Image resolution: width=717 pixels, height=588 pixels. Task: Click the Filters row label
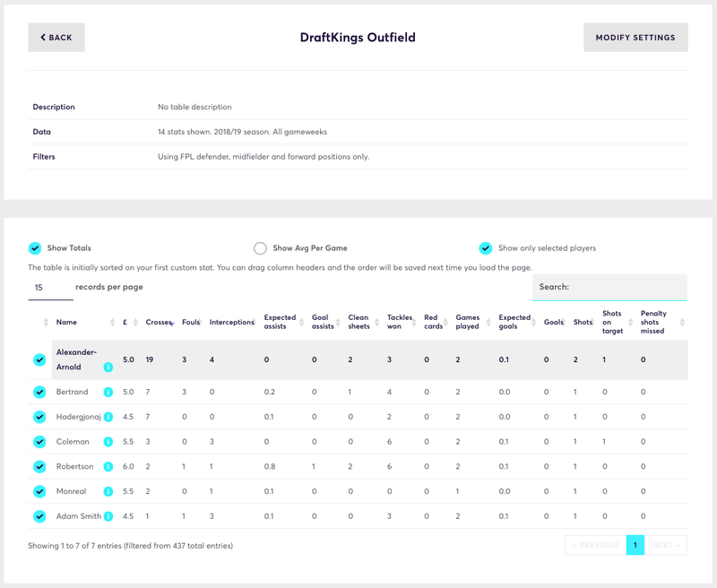pos(44,157)
